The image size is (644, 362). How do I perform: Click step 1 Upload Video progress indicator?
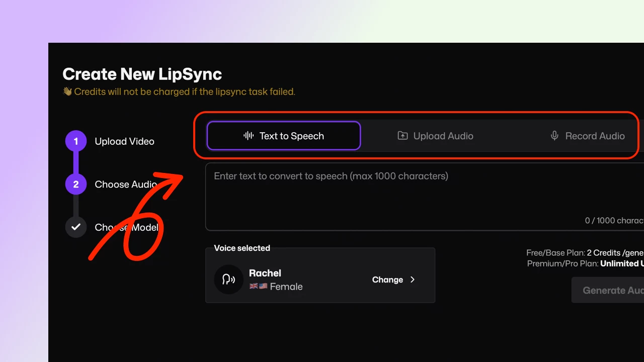75,141
